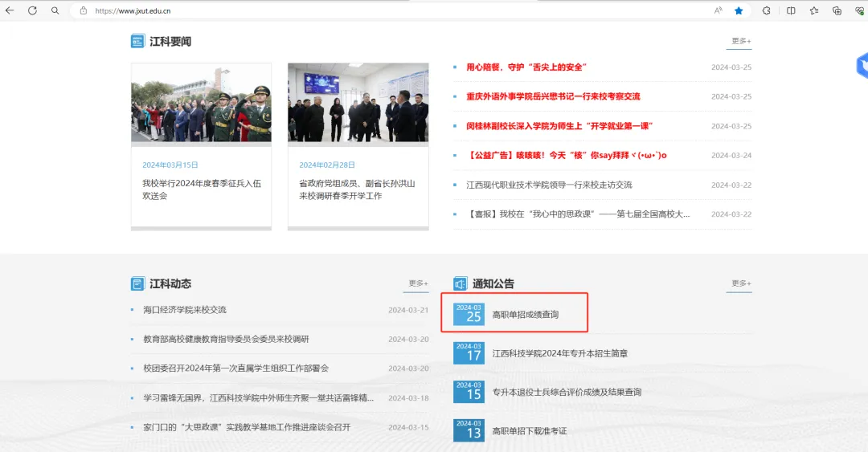Open 江西科技学院2024年专升本招生简章 link
This screenshot has height=452, width=868.
pyautogui.click(x=559, y=353)
